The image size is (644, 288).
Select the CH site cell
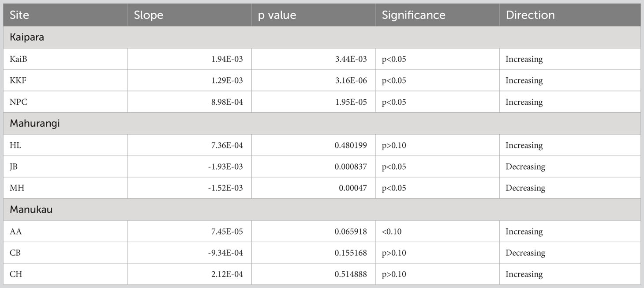(x=65, y=274)
